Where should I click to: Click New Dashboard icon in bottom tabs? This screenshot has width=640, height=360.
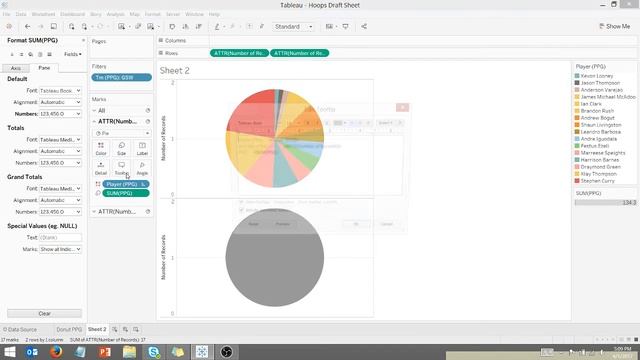[x=125, y=329]
